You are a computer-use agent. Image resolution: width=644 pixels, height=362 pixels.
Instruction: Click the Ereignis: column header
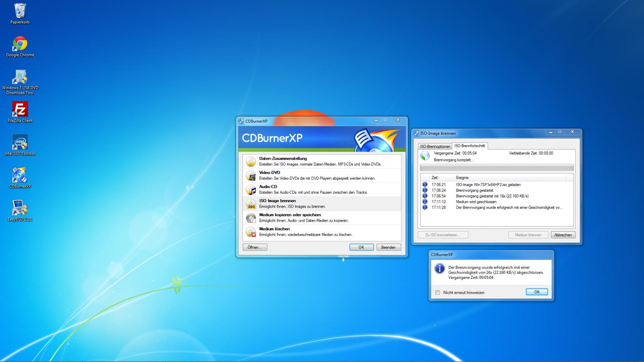click(x=510, y=177)
